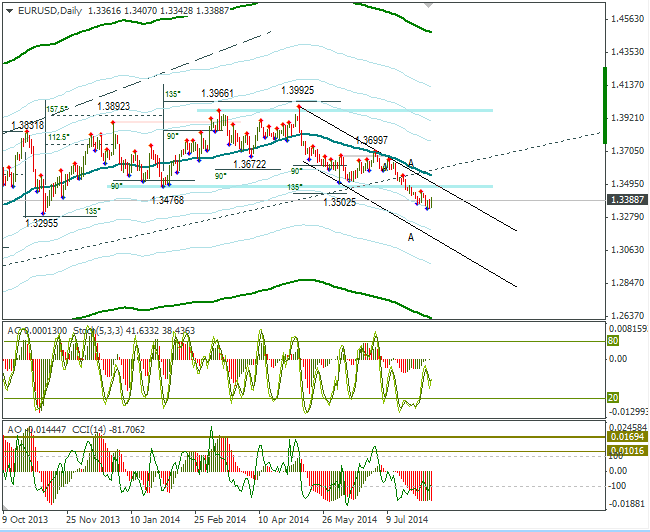Image resolution: width=650 pixels, height=532 pixels.
Task: Click the 1.45630 price scale value
Action: coord(628,19)
